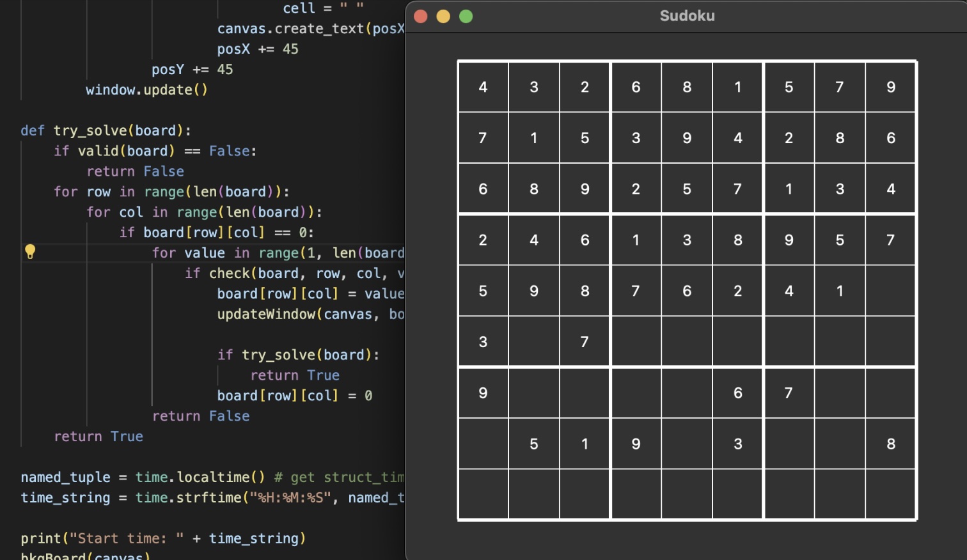
Task: Select the top-left Sudoku cell containing 4
Action: coord(483,87)
